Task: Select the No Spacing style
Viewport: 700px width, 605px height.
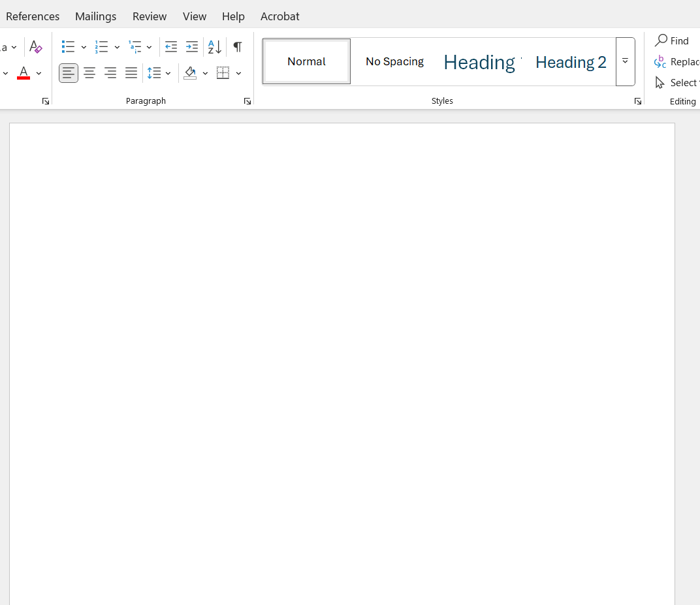Action: click(x=394, y=61)
